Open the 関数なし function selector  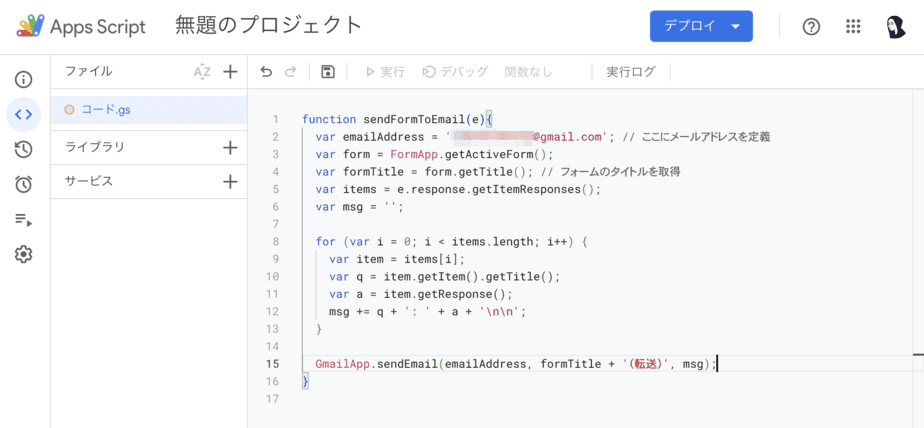(529, 72)
